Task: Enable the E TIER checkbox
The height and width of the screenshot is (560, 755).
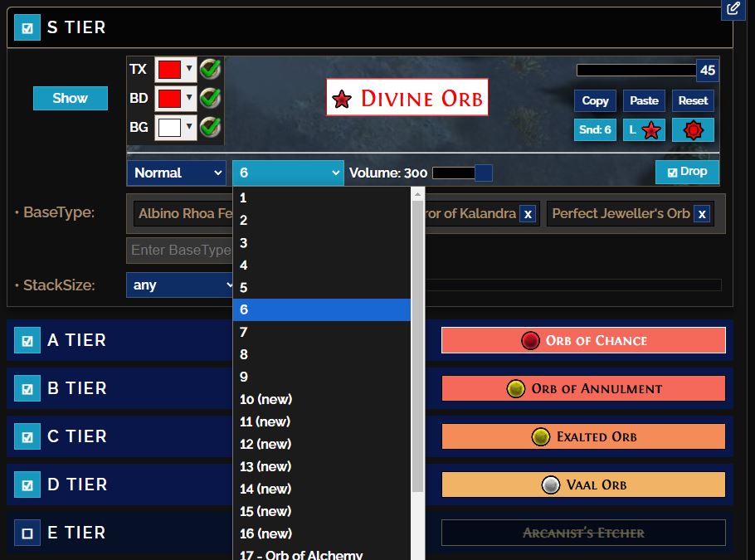Action: tap(27, 533)
